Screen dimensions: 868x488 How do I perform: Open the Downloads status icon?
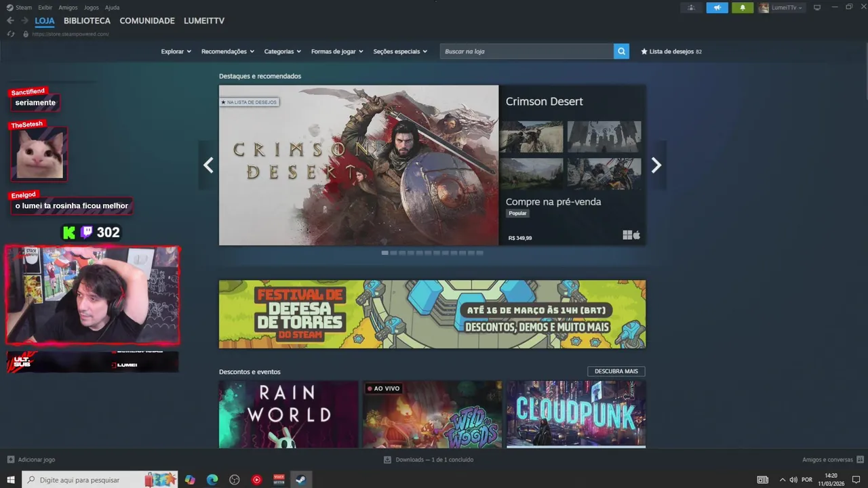click(x=387, y=460)
